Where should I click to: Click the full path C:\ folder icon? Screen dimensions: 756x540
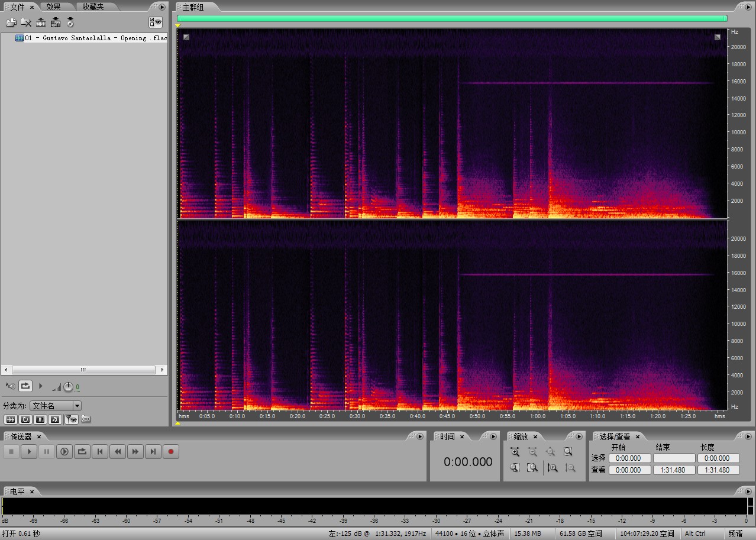click(86, 419)
